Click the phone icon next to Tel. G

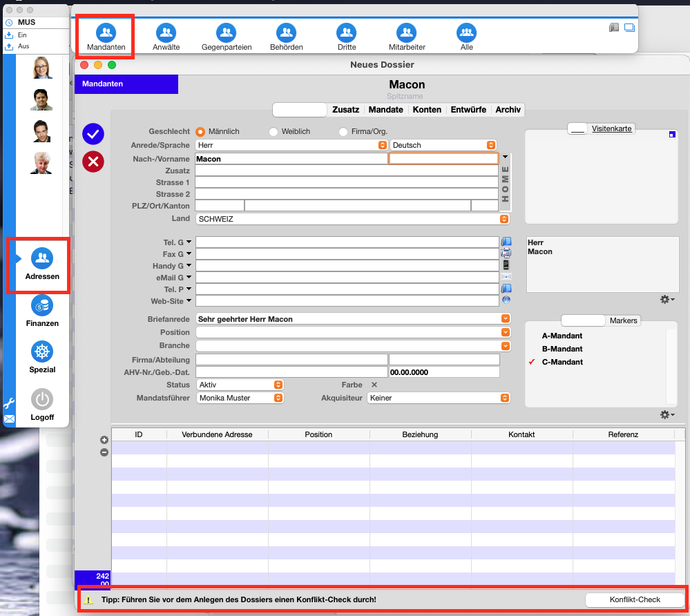506,242
